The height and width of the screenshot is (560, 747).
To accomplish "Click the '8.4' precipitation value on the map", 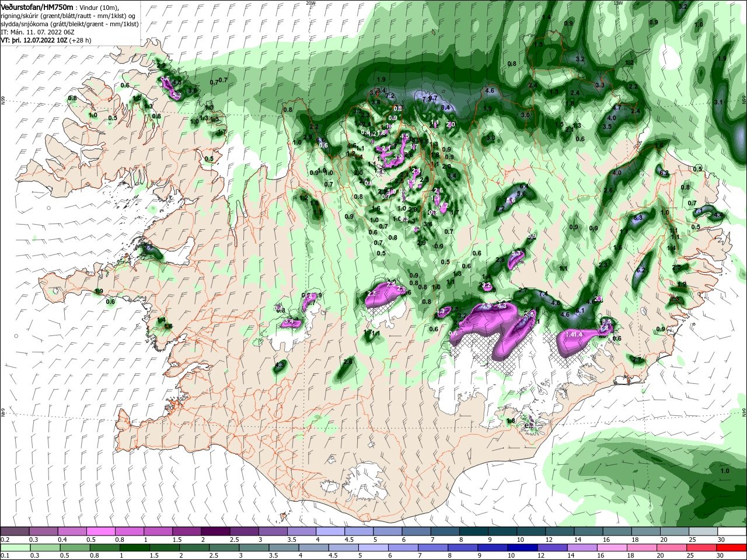I will point(446,107).
